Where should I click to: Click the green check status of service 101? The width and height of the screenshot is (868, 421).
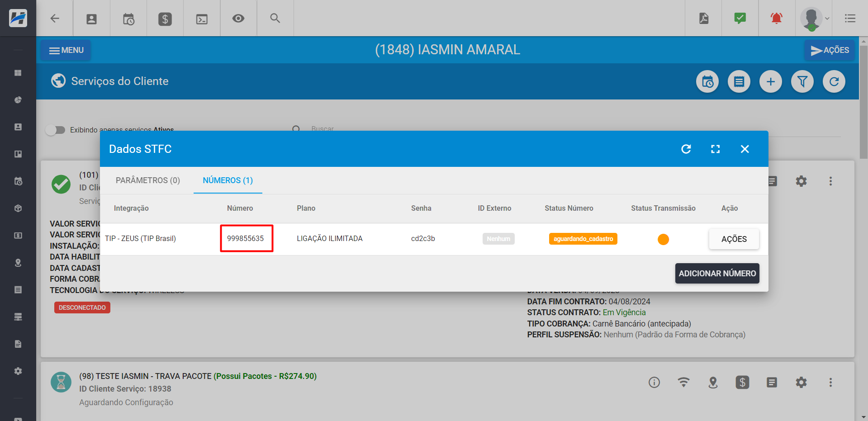click(x=61, y=184)
